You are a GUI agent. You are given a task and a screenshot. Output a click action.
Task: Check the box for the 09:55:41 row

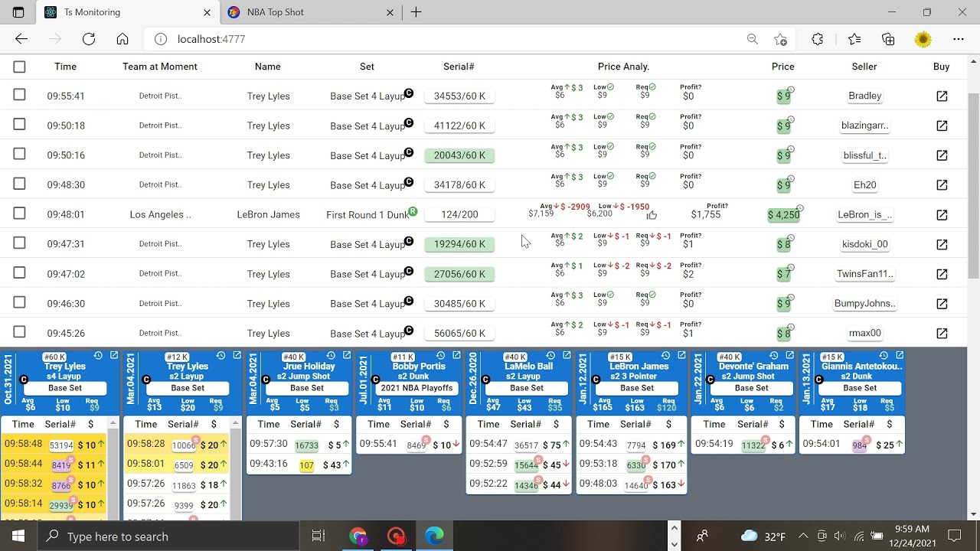coord(19,95)
